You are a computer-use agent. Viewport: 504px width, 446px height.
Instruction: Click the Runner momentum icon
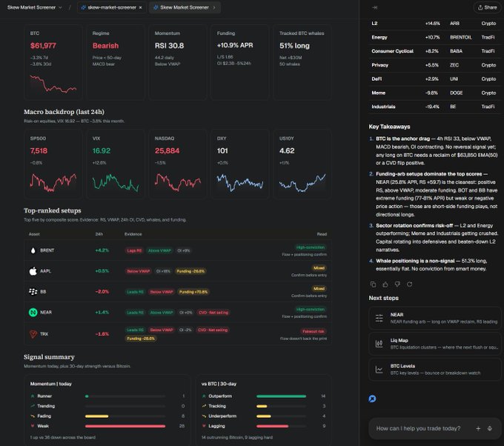[x=33, y=396]
